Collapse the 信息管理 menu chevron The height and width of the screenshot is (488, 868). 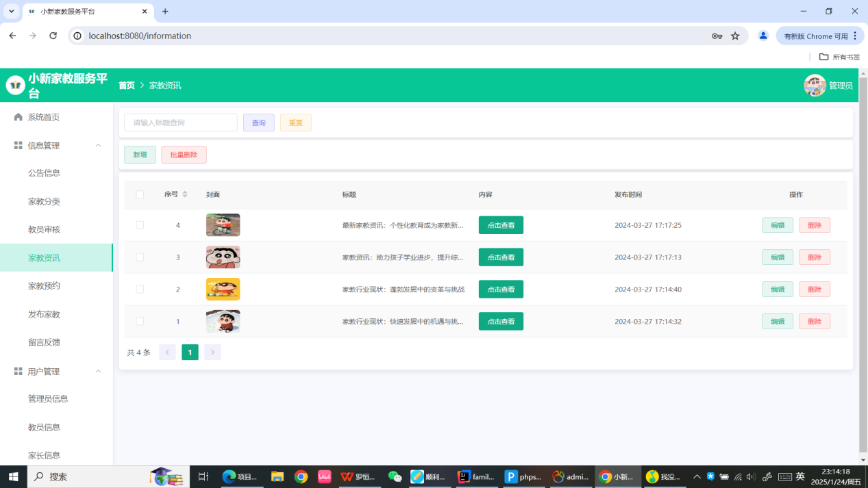click(98, 145)
